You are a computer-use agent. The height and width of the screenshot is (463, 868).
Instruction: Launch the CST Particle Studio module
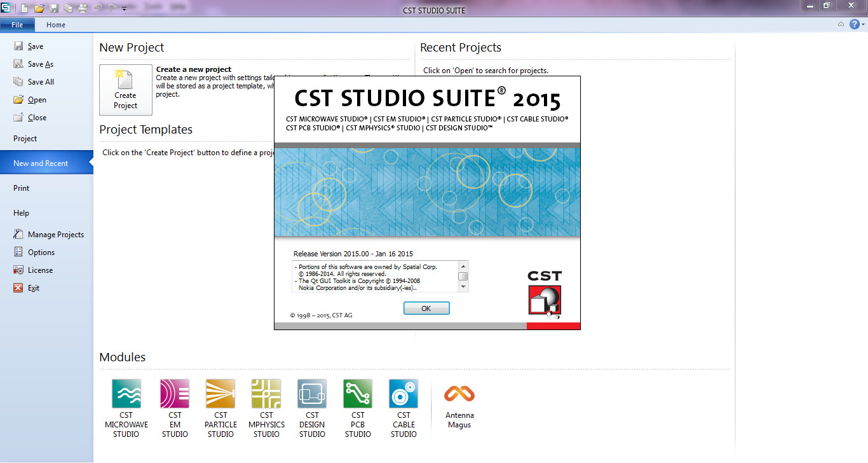coord(220,408)
